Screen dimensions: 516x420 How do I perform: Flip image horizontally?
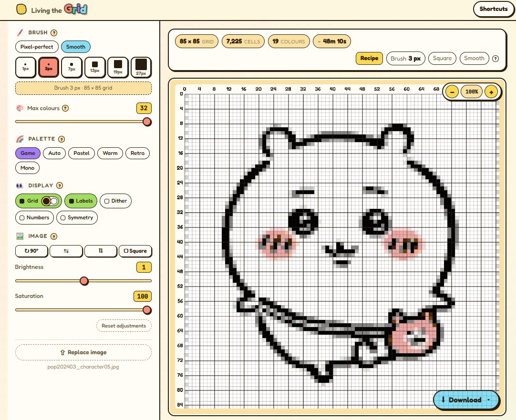[x=66, y=251]
